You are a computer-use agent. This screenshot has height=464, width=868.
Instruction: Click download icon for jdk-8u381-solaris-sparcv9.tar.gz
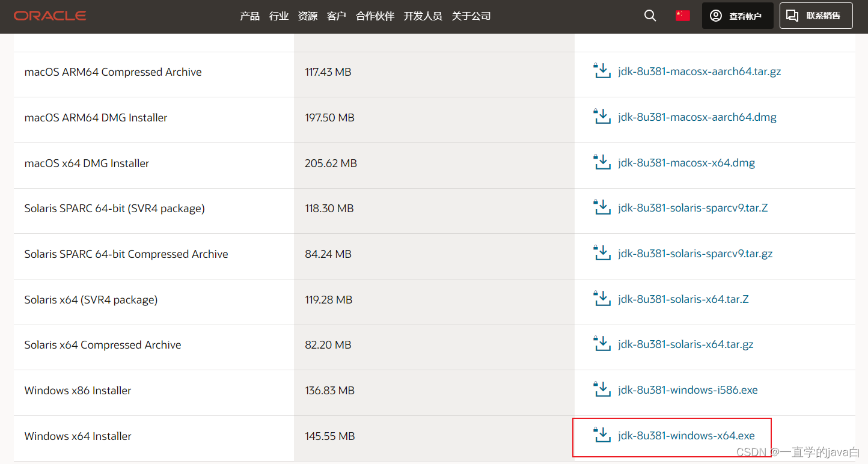point(602,253)
